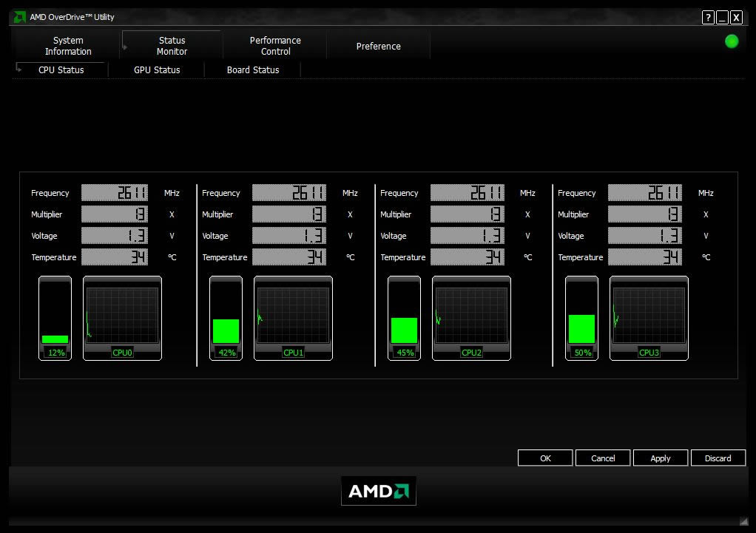
Task: Open the Performance Control tab
Action: click(275, 46)
